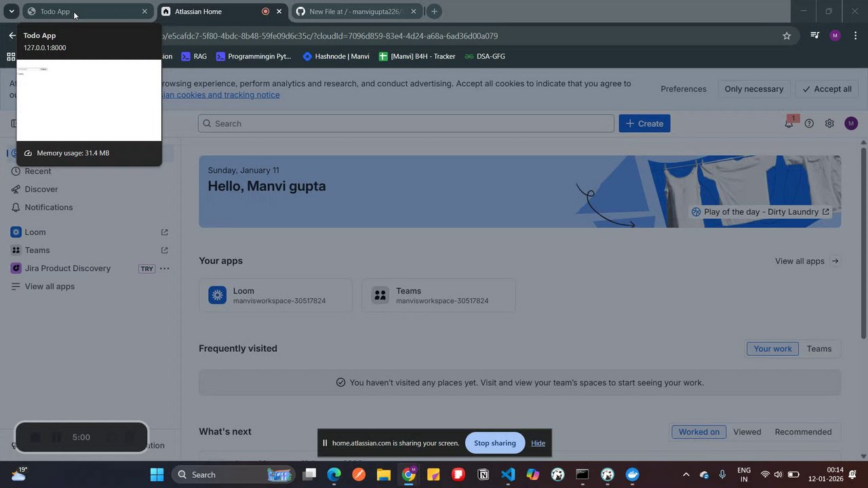Open the Atlassian profile avatar
This screenshot has height=488, width=868.
(x=851, y=123)
